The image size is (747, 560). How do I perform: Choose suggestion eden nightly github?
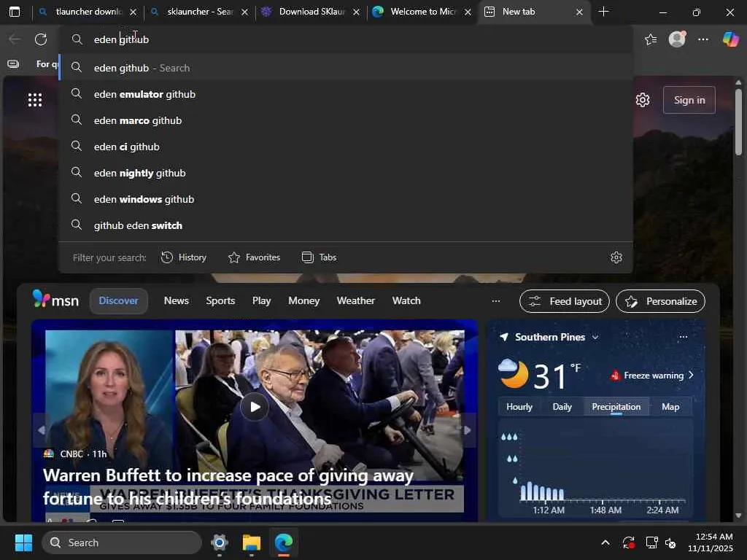(x=346, y=173)
